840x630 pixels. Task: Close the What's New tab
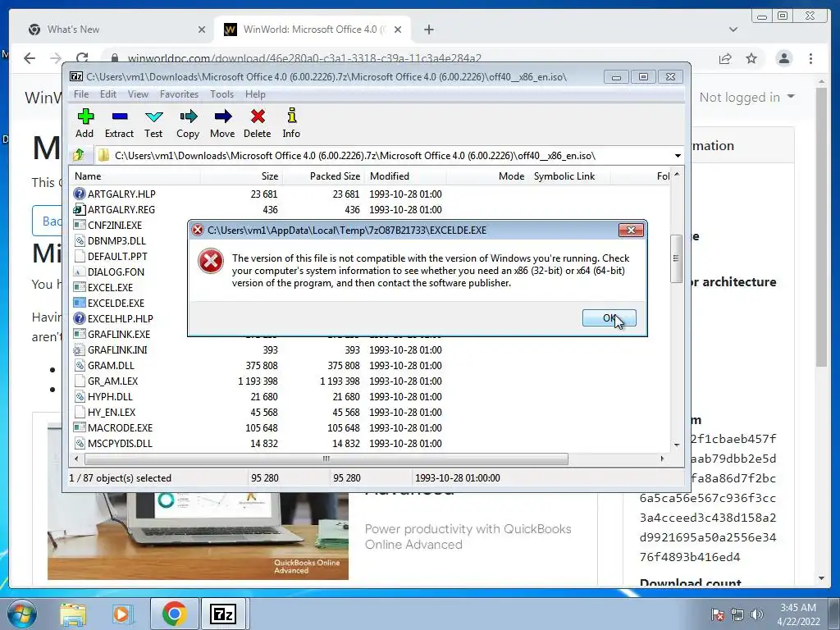click(202, 30)
